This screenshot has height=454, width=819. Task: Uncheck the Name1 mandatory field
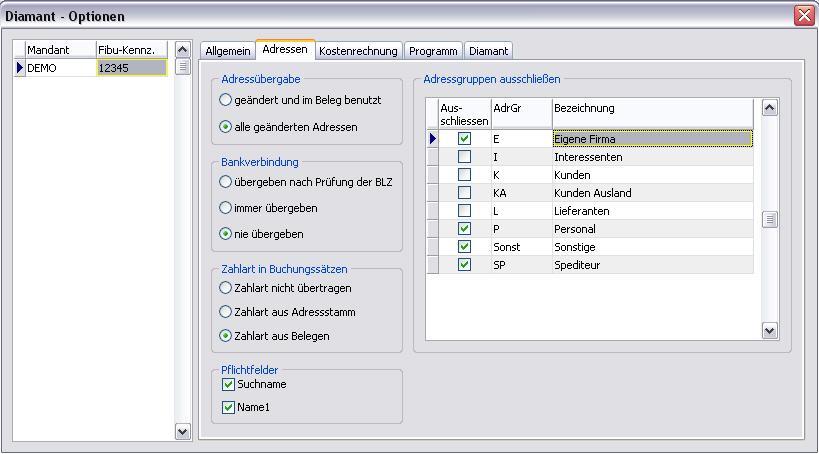tap(228, 408)
